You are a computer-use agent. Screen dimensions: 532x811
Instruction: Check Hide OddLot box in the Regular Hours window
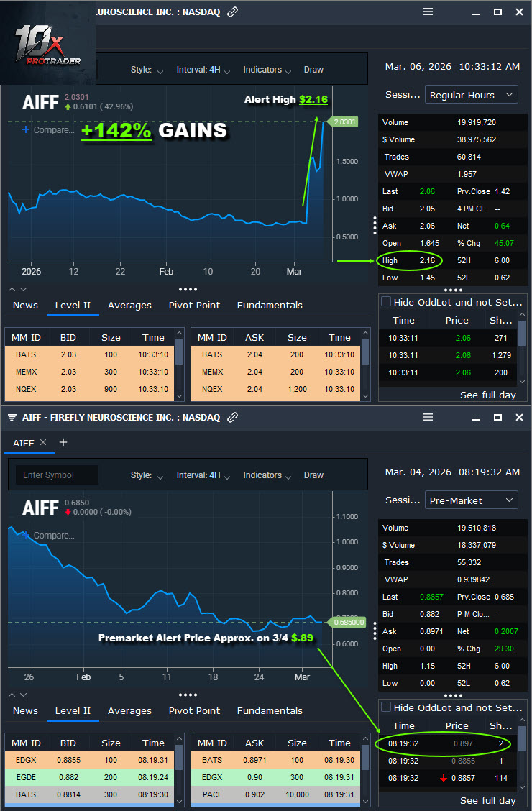click(x=386, y=302)
